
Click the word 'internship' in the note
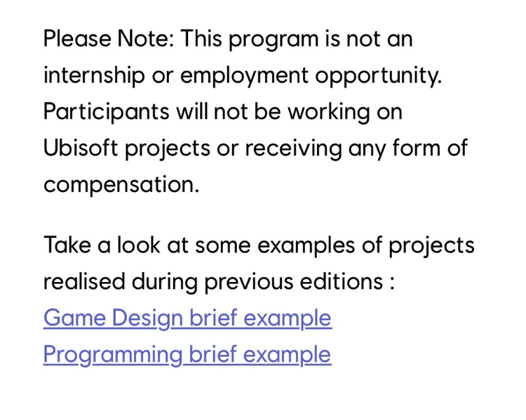(94, 76)
